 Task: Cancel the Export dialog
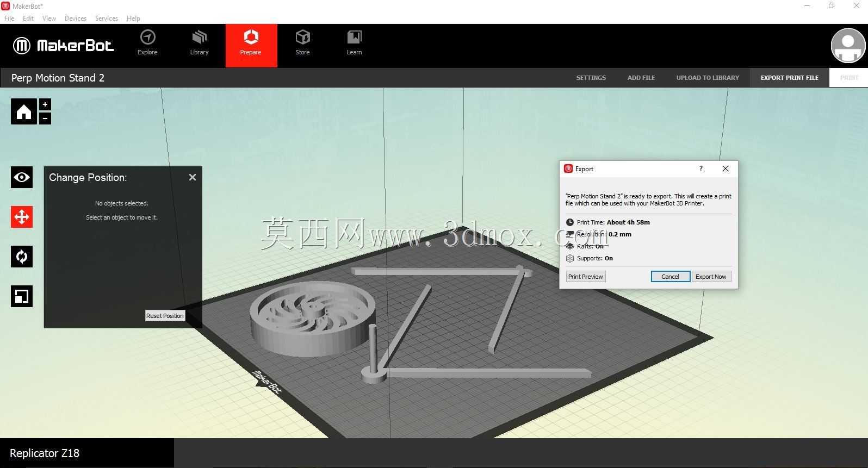[671, 277]
